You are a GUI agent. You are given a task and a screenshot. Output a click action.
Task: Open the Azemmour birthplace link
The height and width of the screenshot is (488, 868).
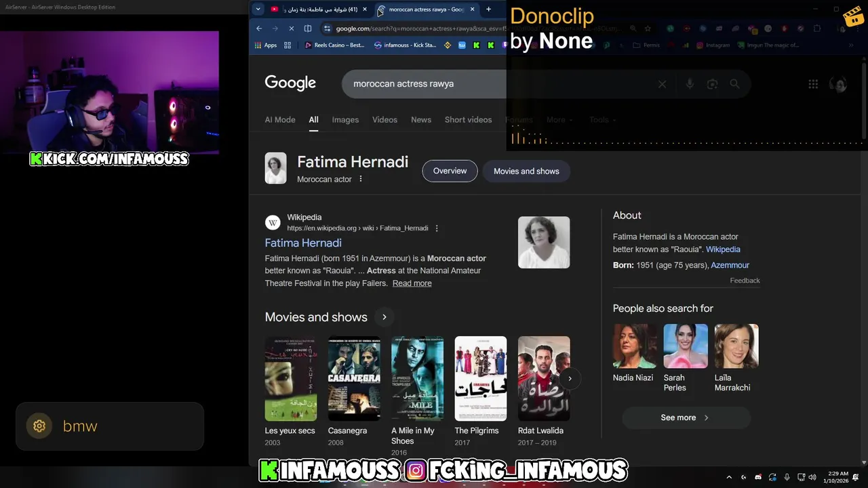pyautogui.click(x=730, y=265)
